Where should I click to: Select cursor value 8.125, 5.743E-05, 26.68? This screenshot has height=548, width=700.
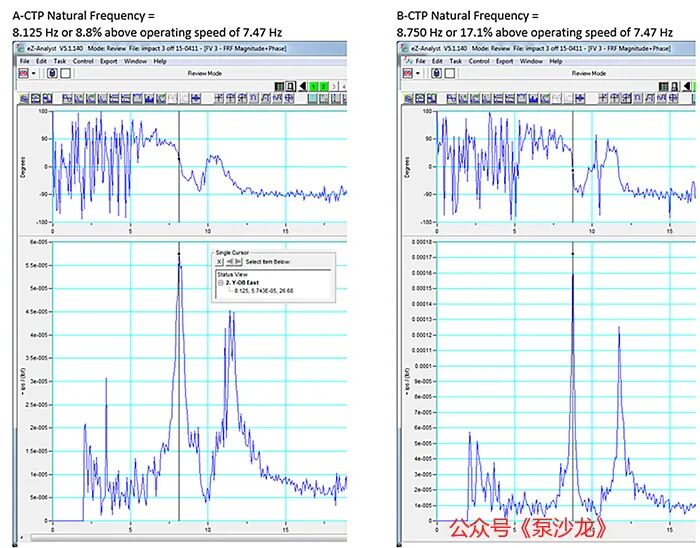coord(263,291)
